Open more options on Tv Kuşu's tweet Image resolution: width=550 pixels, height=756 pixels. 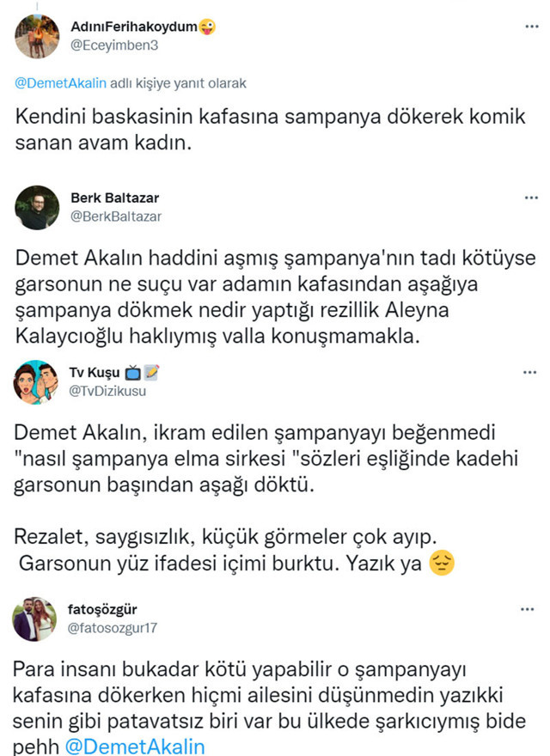pos(531,373)
